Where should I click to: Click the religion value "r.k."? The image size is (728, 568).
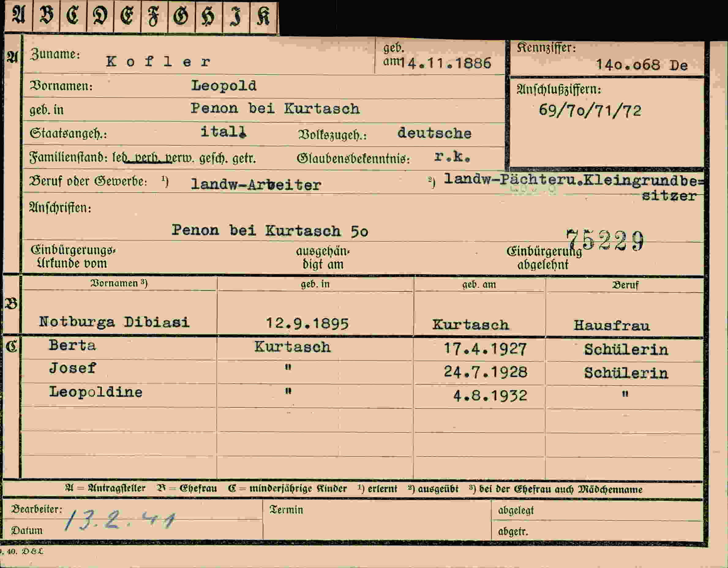(x=452, y=156)
